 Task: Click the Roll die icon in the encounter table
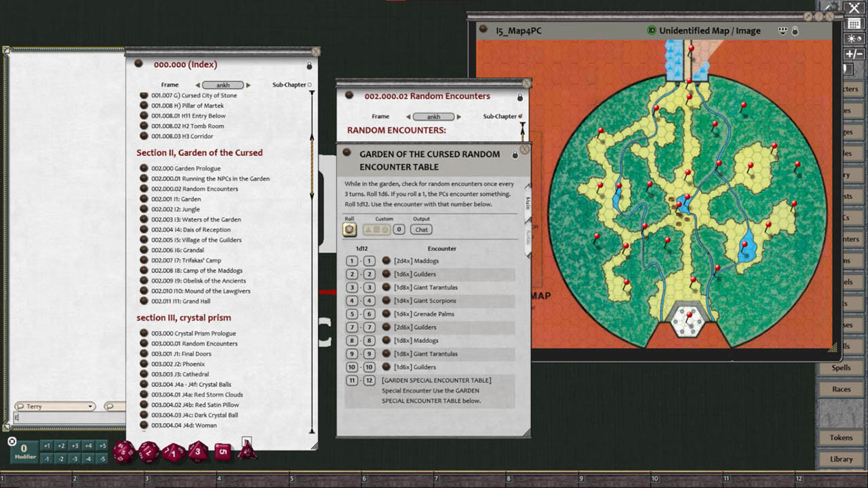pyautogui.click(x=349, y=229)
